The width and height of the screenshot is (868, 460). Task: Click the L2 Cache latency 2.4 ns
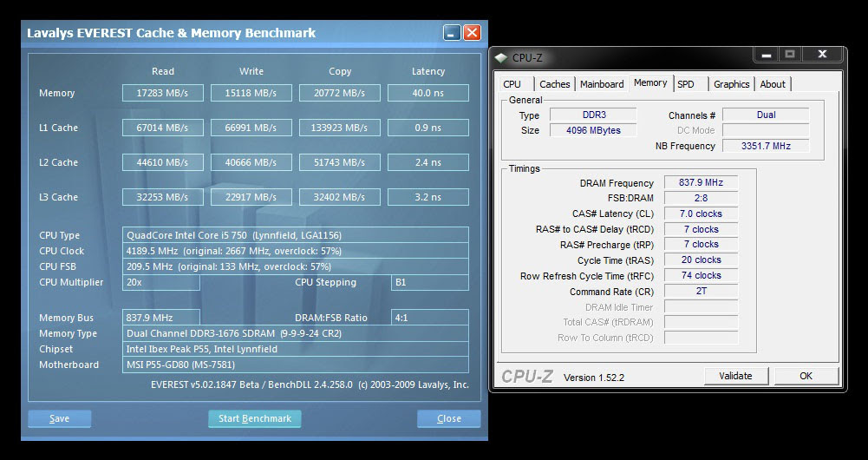[x=428, y=162]
